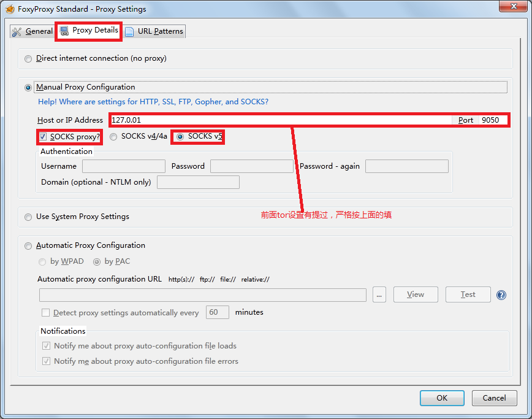Focus the Password - again field

tap(407, 166)
